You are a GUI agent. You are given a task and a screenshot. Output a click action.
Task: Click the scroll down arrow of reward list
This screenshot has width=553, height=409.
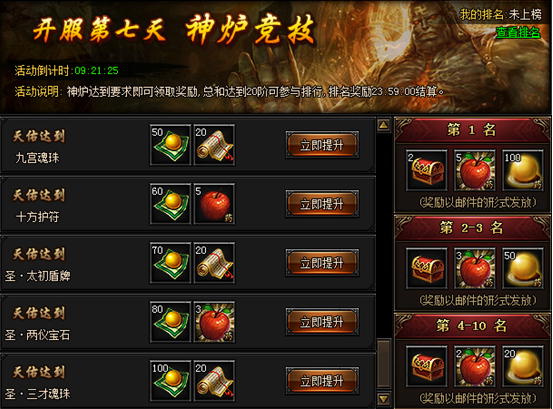(x=383, y=399)
